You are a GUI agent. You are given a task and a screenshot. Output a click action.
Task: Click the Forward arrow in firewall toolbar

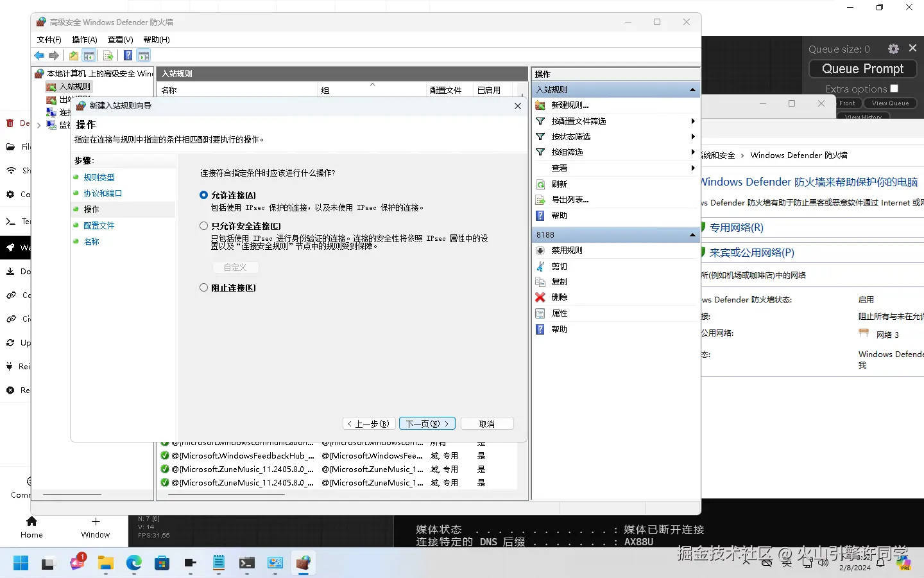click(54, 56)
